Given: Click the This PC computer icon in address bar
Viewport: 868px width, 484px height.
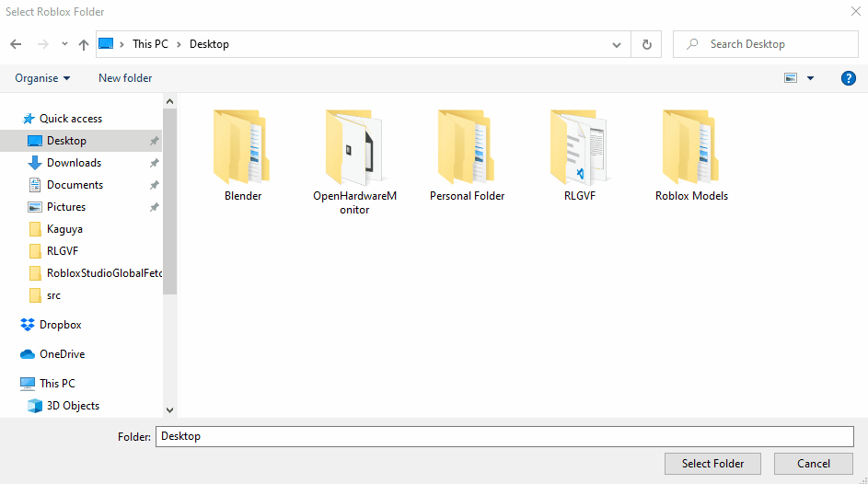Looking at the screenshot, I should click(106, 43).
